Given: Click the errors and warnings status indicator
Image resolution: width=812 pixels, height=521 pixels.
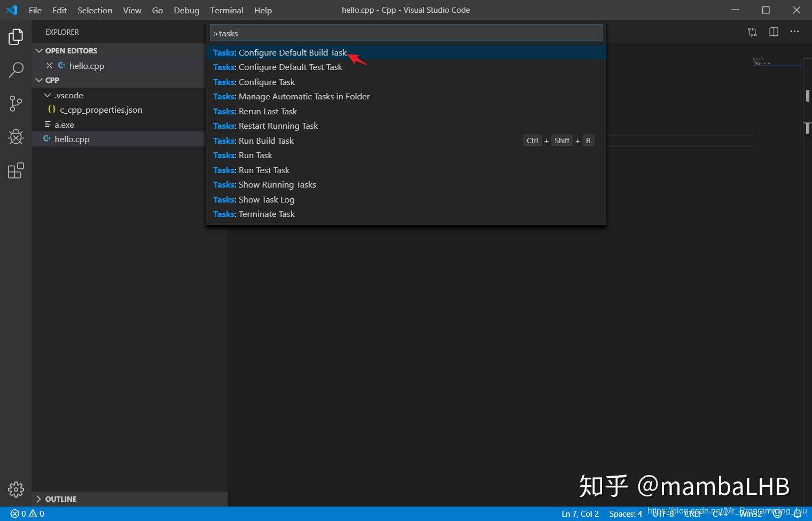Looking at the screenshot, I should coord(26,514).
